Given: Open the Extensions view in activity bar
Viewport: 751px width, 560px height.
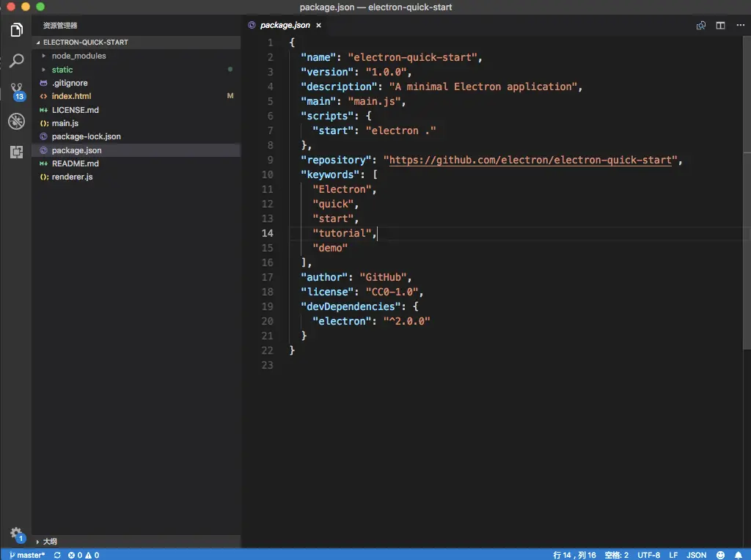Looking at the screenshot, I should (x=16, y=152).
